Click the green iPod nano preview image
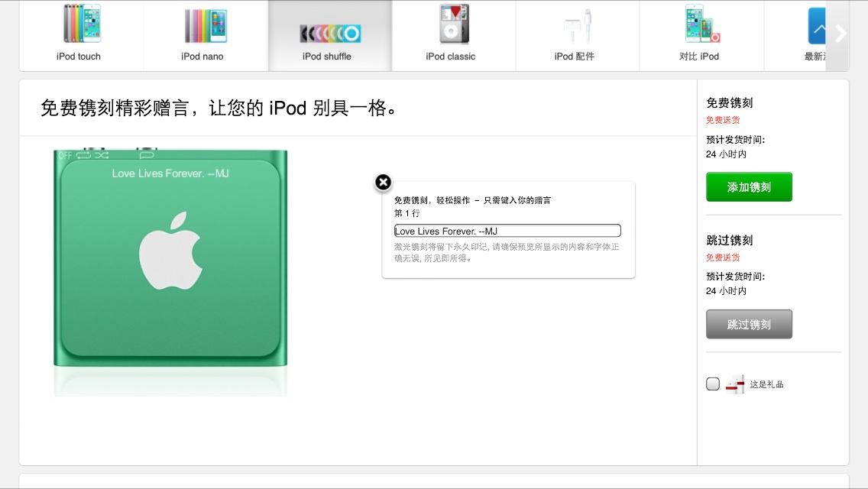 pos(170,258)
